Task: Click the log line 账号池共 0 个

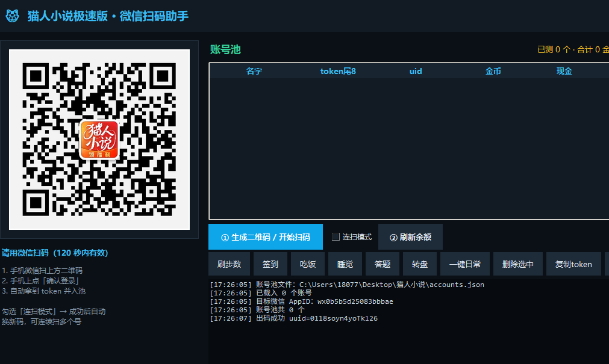Action: point(257,310)
